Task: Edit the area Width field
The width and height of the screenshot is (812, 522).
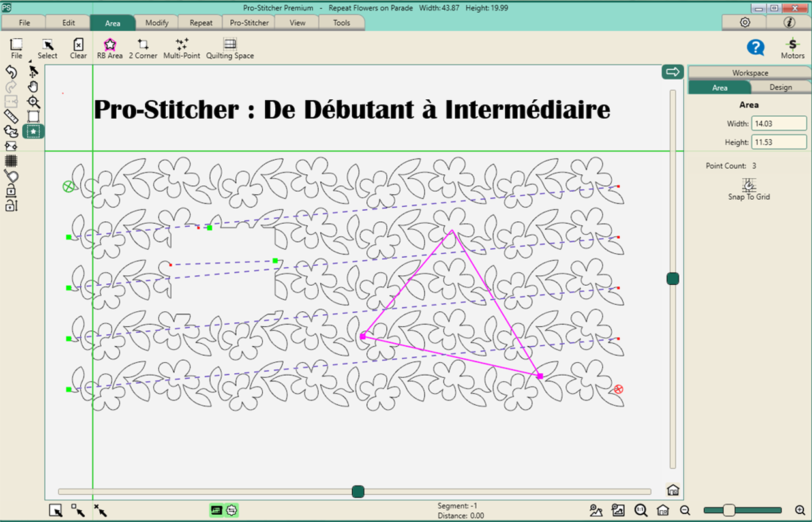Action: point(779,123)
